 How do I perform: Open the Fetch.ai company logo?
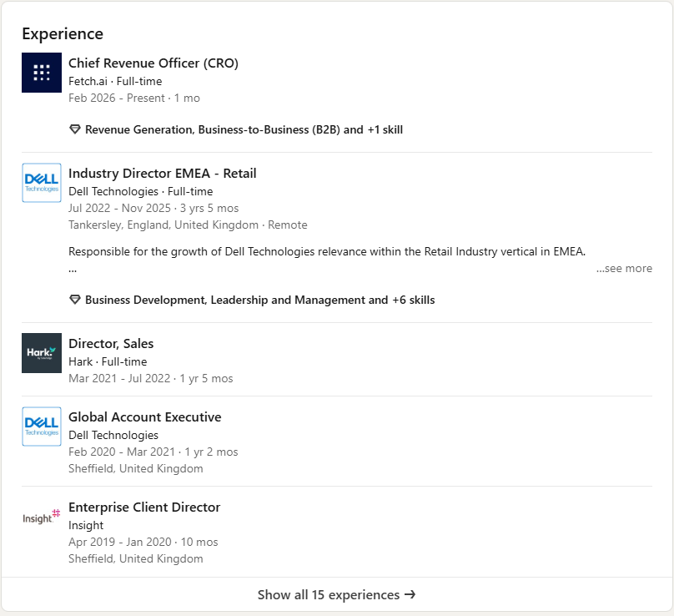point(42,73)
